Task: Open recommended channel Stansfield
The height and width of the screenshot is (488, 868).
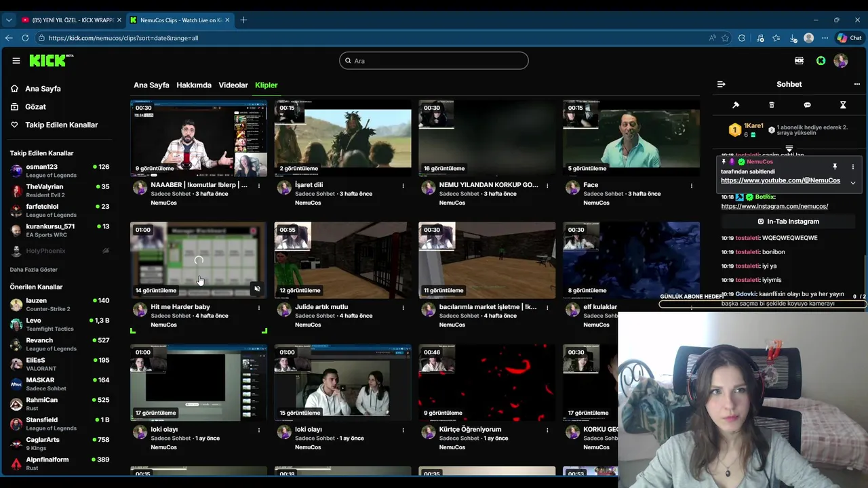Action: click(60, 424)
